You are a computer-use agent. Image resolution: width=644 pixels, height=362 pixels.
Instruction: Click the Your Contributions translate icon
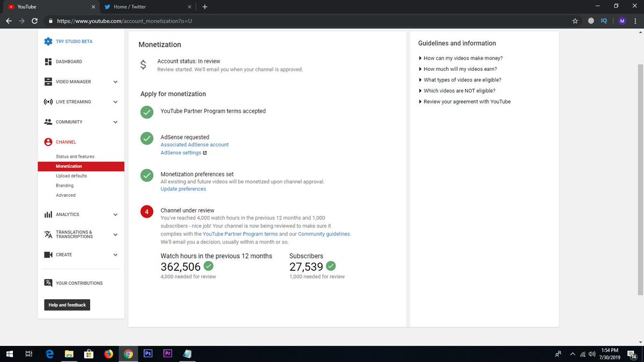coord(48,283)
